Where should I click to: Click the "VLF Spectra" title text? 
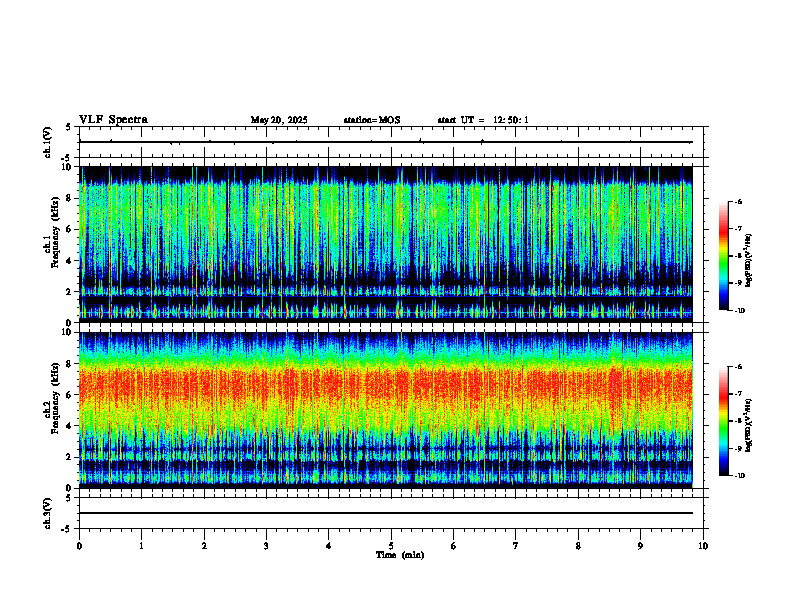coord(113,120)
